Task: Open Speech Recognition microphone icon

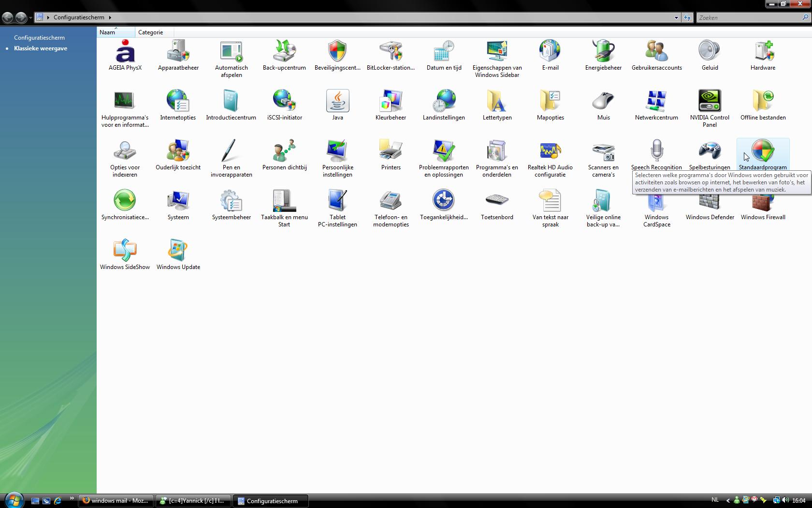Action: (656, 151)
